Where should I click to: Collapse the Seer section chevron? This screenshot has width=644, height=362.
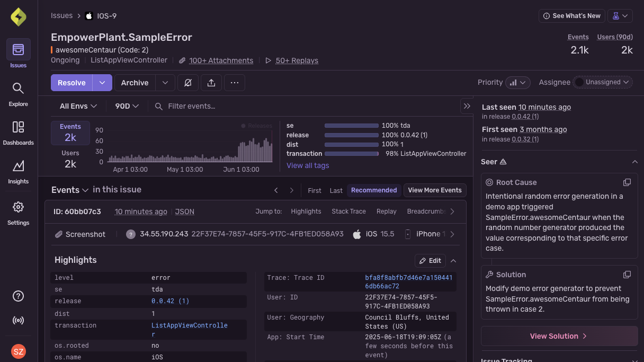[x=634, y=162]
